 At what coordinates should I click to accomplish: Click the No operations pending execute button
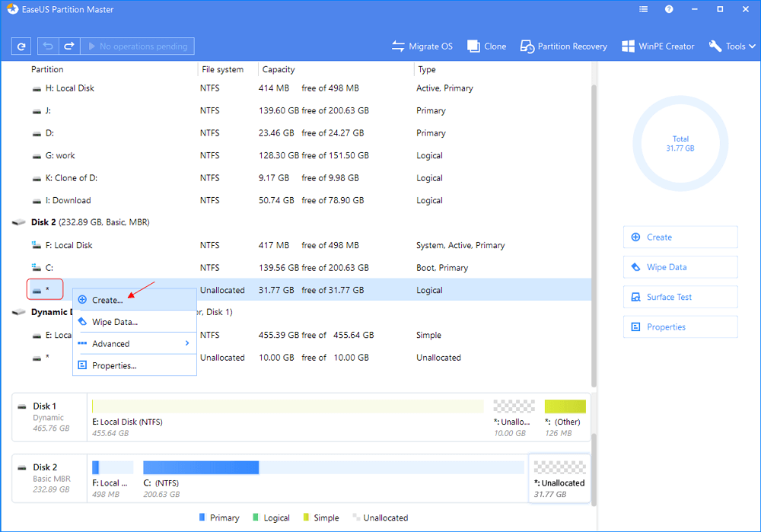tap(137, 46)
